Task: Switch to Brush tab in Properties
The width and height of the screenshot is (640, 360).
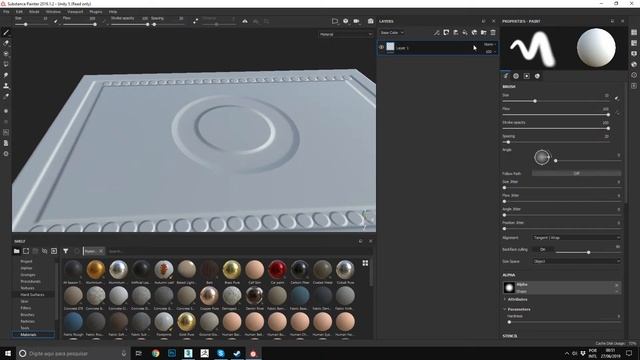Action: tap(506, 76)
